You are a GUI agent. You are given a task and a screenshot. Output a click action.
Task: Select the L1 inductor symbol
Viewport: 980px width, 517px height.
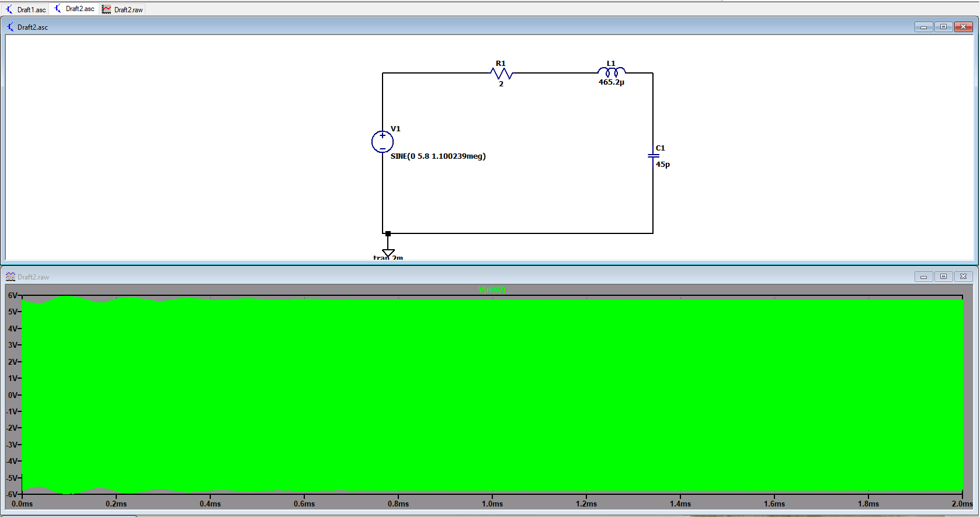pos(611,72)
